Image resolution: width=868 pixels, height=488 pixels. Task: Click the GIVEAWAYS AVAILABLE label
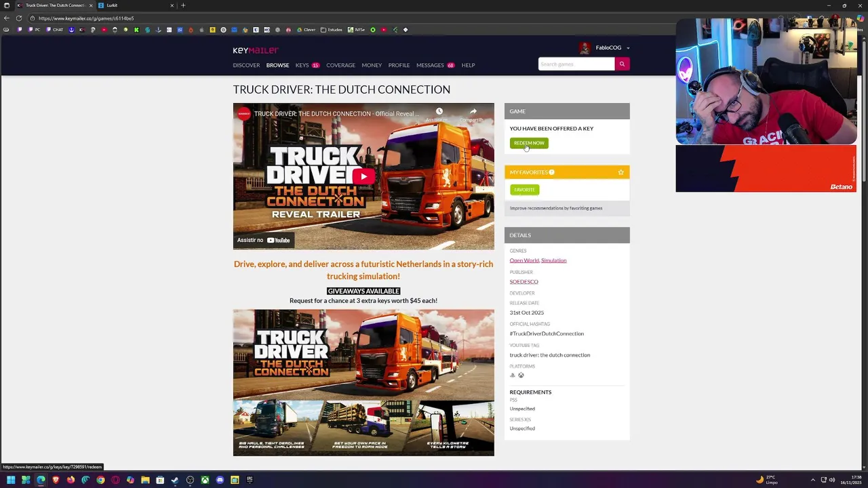pyautogui.click(x=363, y=291)
